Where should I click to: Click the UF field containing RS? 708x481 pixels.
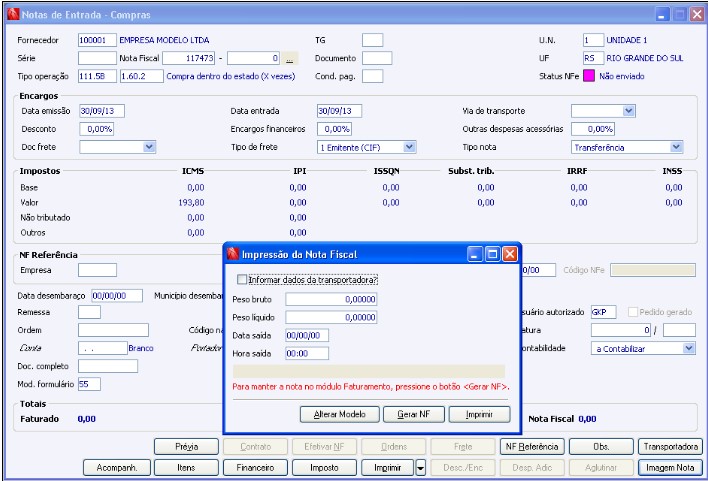coord(593,58)
